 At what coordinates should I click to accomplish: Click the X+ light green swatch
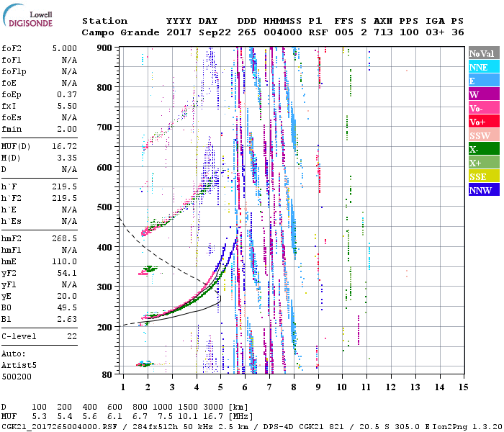coord(484,162)
